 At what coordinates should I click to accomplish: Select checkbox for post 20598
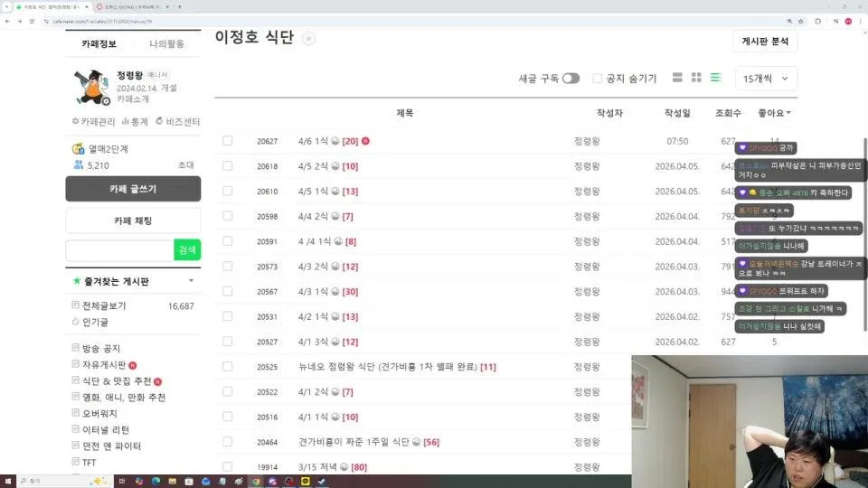[228, 216]
